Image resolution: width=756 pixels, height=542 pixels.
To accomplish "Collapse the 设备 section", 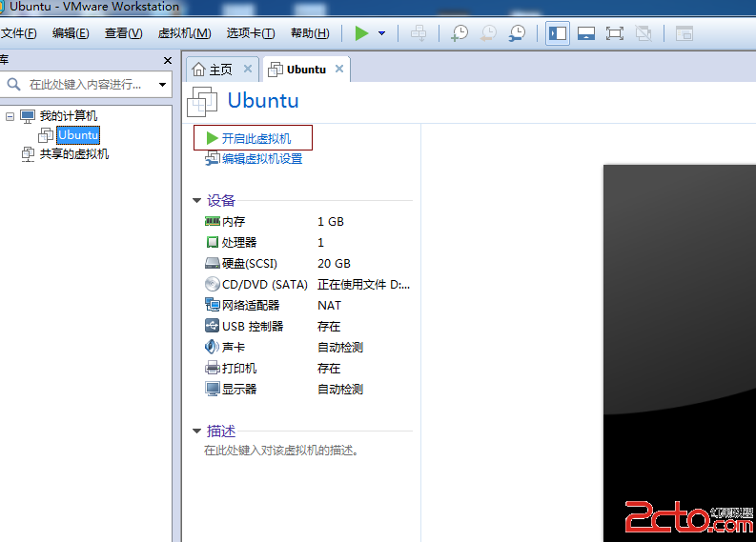I will (196, 200).
